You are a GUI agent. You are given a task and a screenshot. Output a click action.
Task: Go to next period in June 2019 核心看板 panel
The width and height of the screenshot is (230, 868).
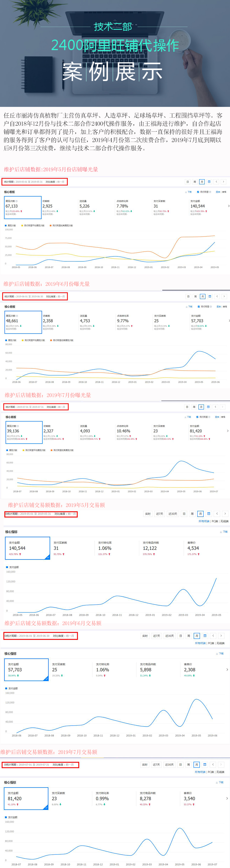(224, 297)
